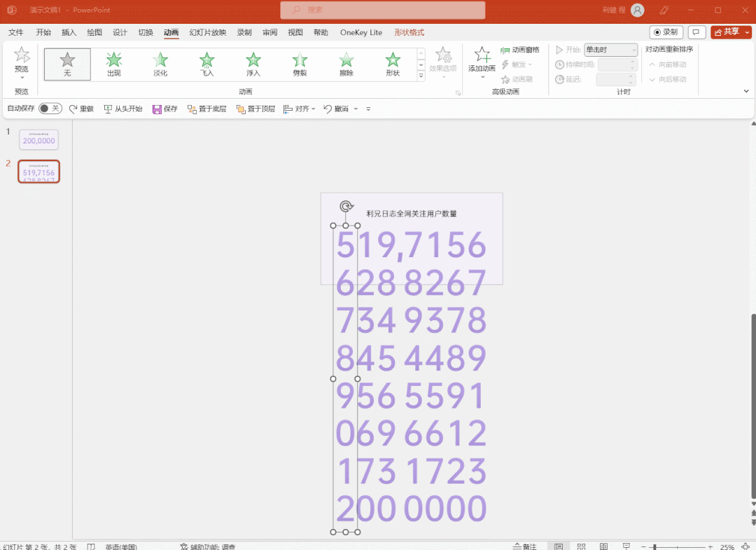
Task: Click zoom in plus button
Action: pyautogui.click(x=710, y=546)
